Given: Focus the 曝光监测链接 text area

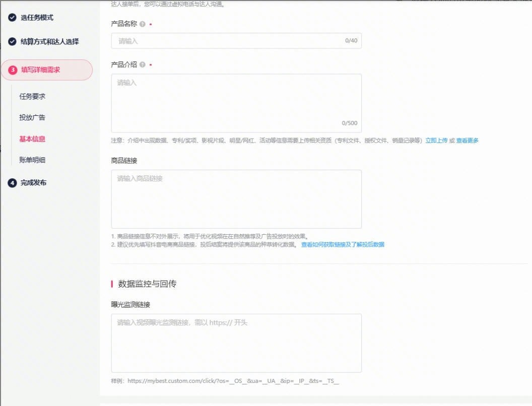Looking at the screenshot, I should point(236,343).
